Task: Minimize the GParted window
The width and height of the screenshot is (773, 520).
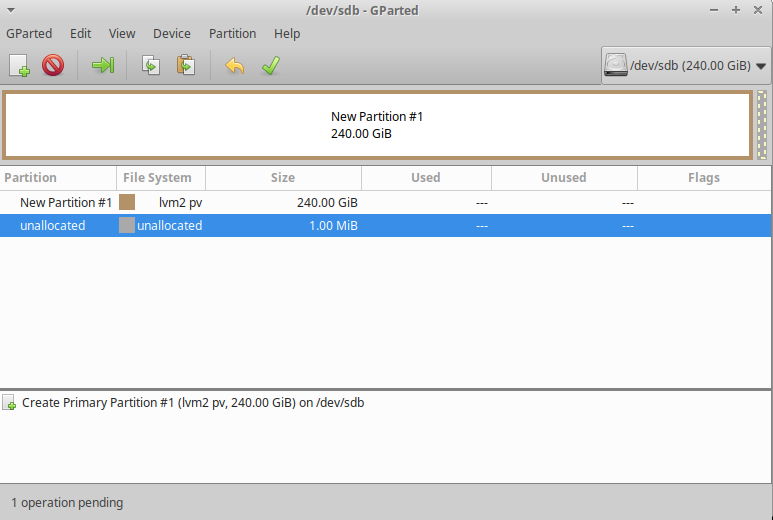Action: [713, 10]
